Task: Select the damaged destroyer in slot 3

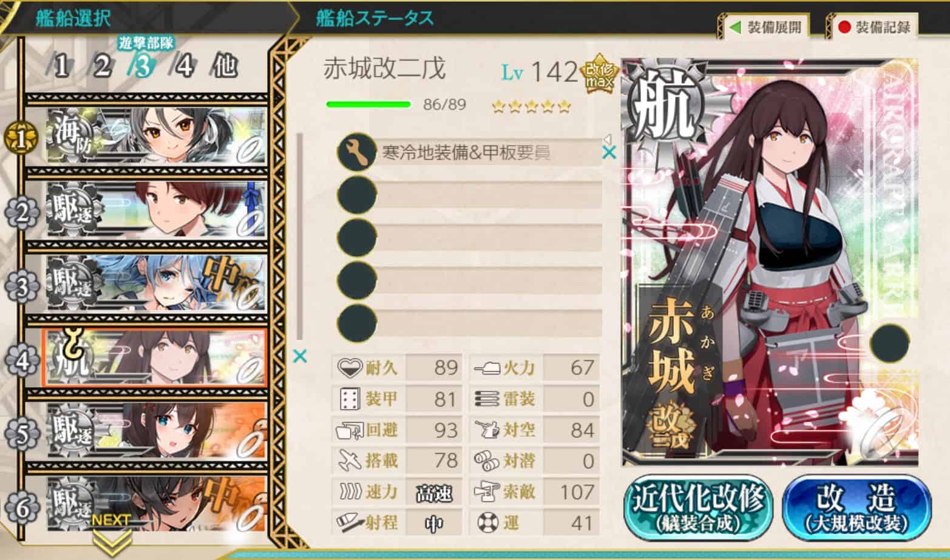Action: 156,283
